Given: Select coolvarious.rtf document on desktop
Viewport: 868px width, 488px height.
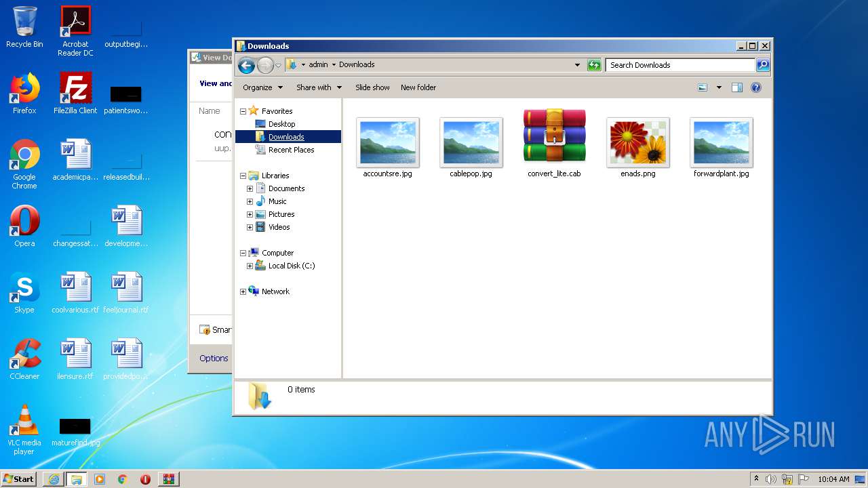Looking at the screenshot, I should 75,293.
